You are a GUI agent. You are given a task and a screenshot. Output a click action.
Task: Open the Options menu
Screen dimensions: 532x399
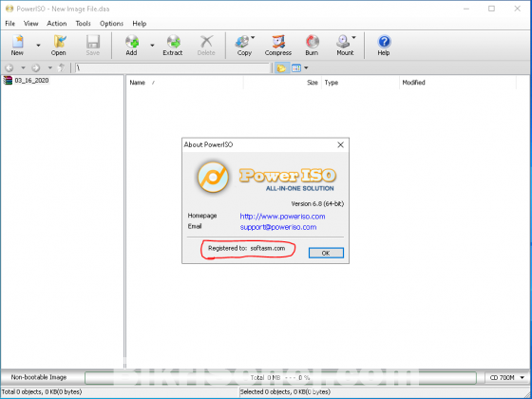click(112, 24)
